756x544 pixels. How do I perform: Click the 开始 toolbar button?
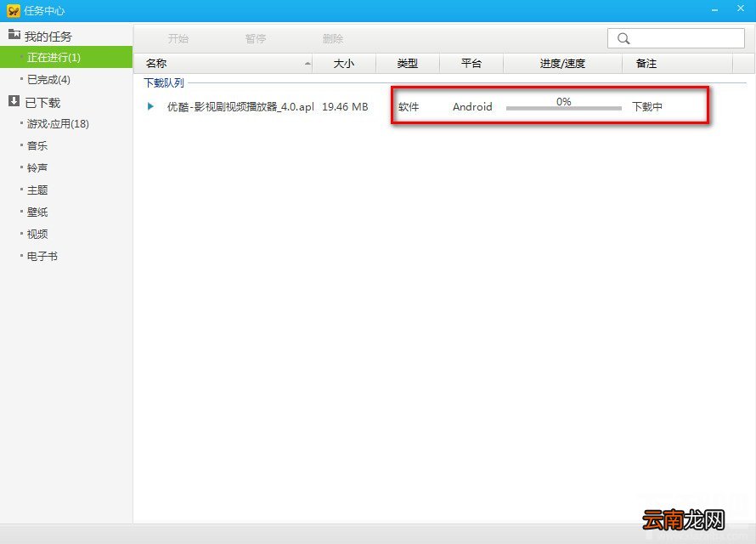(x=178, y=38)
